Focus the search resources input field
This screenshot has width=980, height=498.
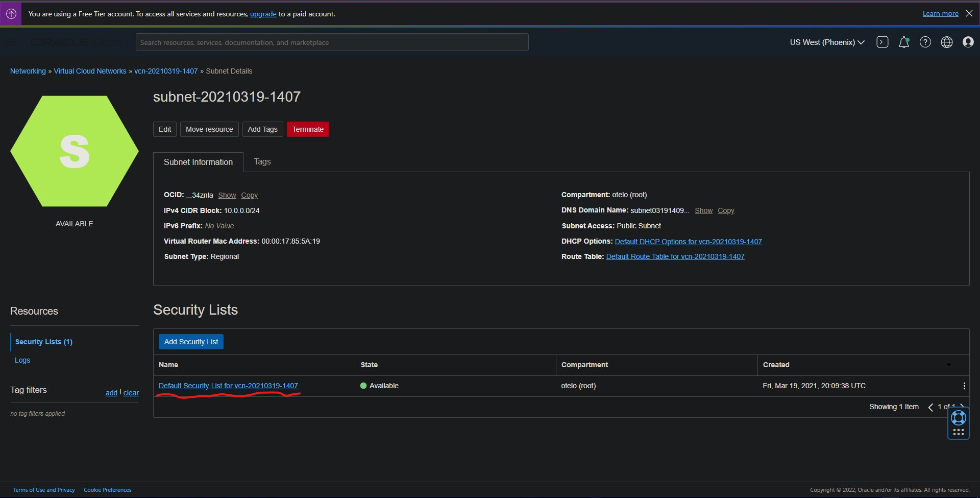332,42
